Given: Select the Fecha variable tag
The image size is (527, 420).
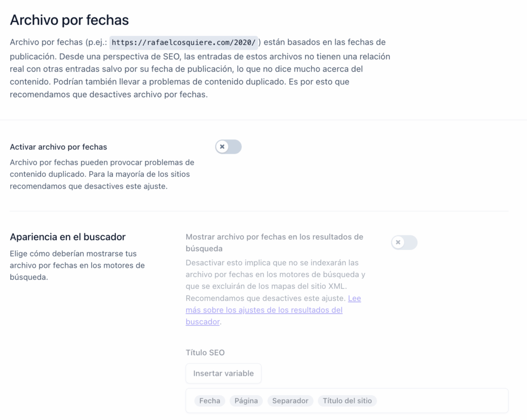Looking at the screenshot, I should click(210, 400).
